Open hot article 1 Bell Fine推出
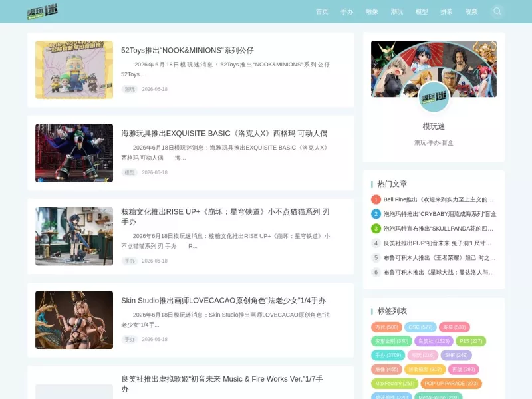 438,199
